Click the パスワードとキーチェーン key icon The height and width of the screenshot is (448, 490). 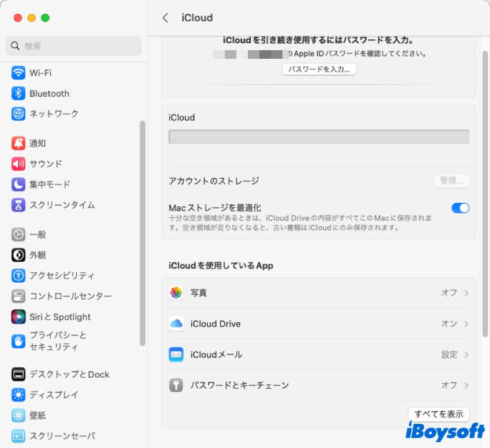click(176, 385)
